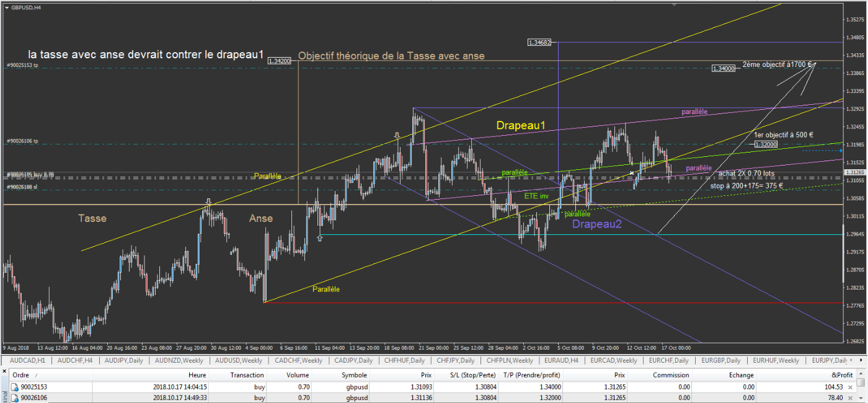Sort orders by the Volume column header

point(297,375)
